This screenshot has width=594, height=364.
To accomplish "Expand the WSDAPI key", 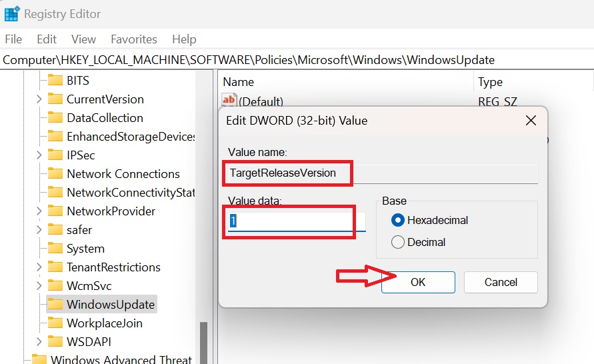I will pyautogui.click(x=39, y=341).
